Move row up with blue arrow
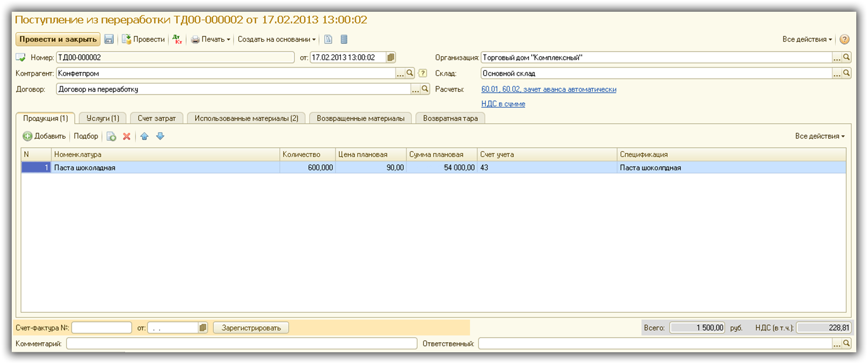 click(x=144, y=136)
